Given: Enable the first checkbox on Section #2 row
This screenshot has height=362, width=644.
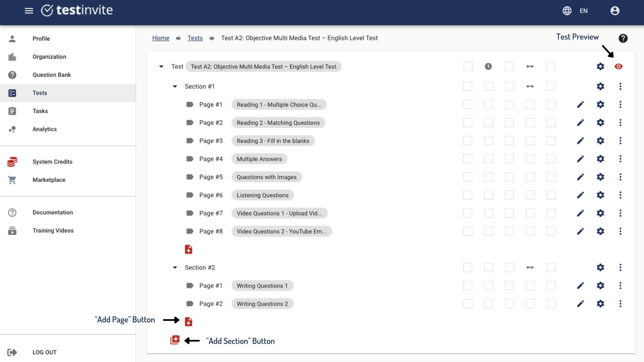Looking at the screenshot, I should point(468,267).
